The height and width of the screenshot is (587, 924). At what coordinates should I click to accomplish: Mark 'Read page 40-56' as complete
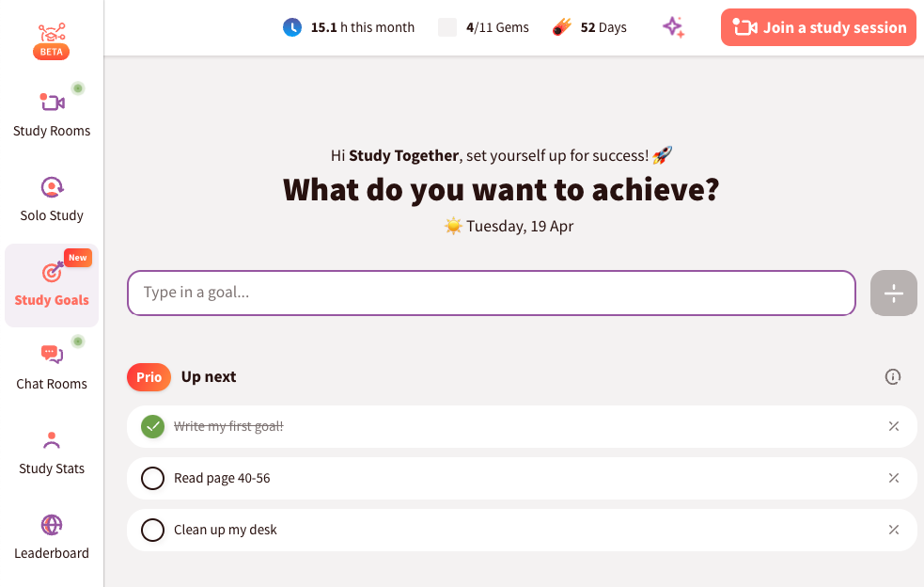coord(152,479)
